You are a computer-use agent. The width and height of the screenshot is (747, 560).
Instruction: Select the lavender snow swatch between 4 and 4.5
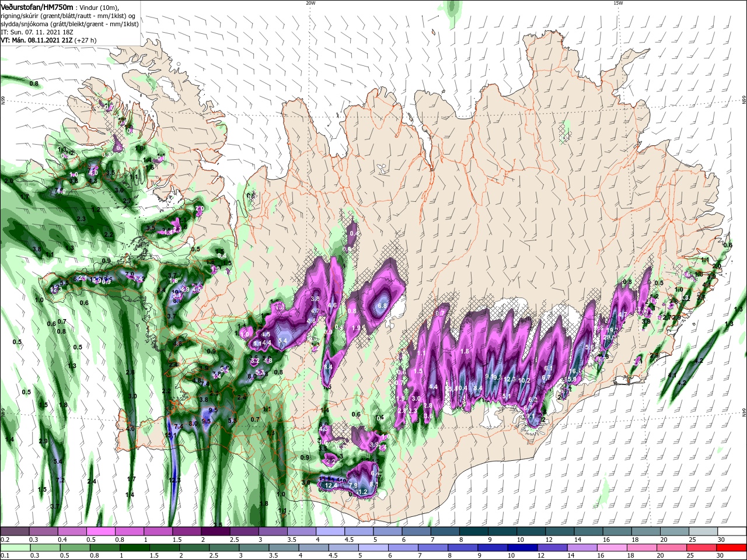pyautogui.click(x=329, y=531)
